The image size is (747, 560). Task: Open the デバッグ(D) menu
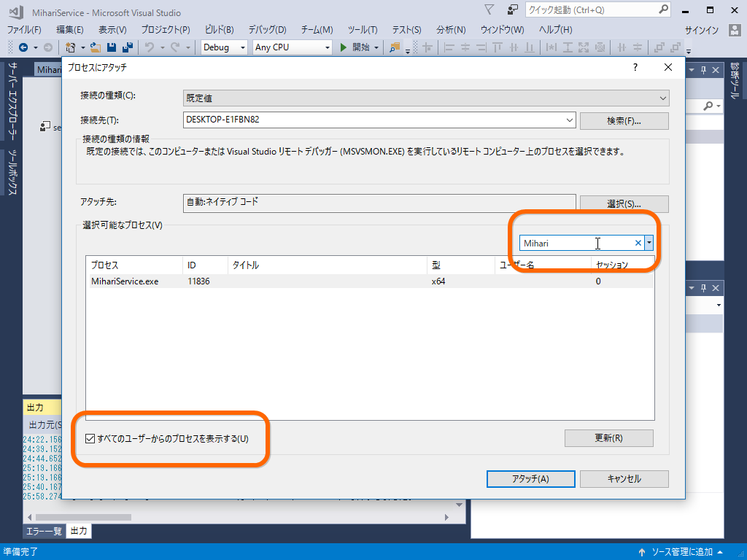267,29
